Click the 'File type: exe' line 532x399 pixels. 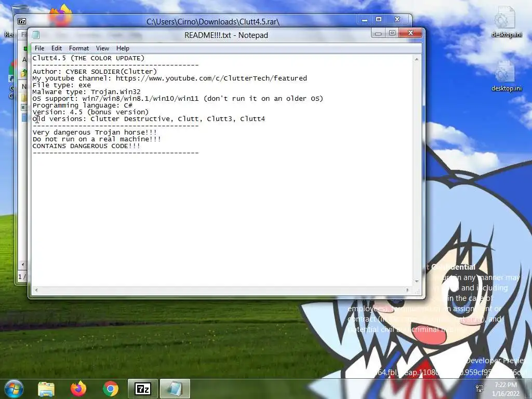[62, 85]
